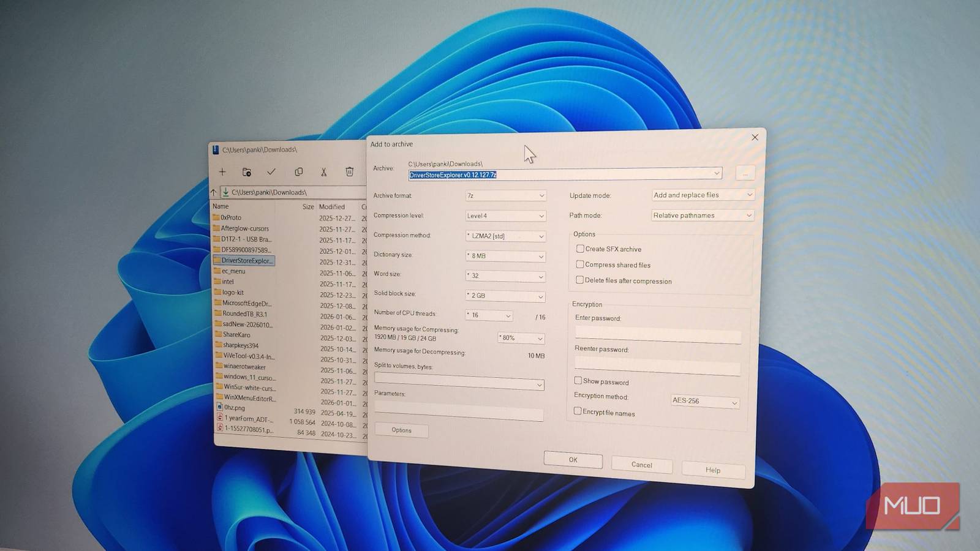This screenshot has height=551, width=980.
Task: Click the up-one-level arrow icon
Action: [213, 192]
